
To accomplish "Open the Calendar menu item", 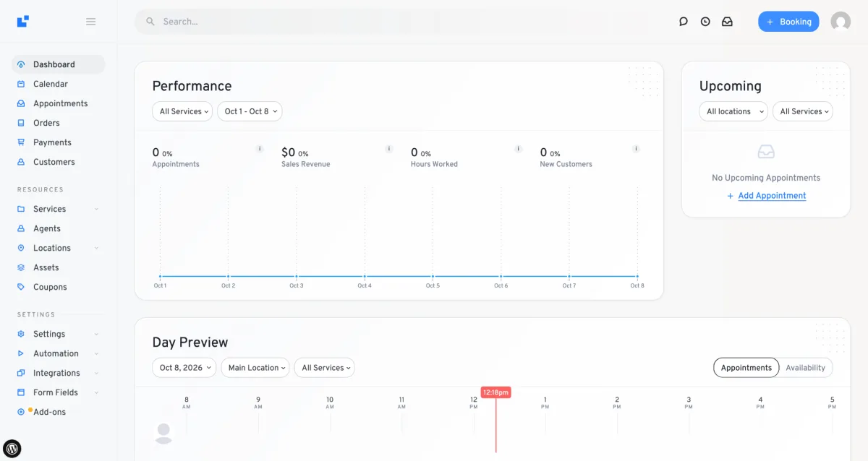I will pyautogui.click(x=58, y=84).
